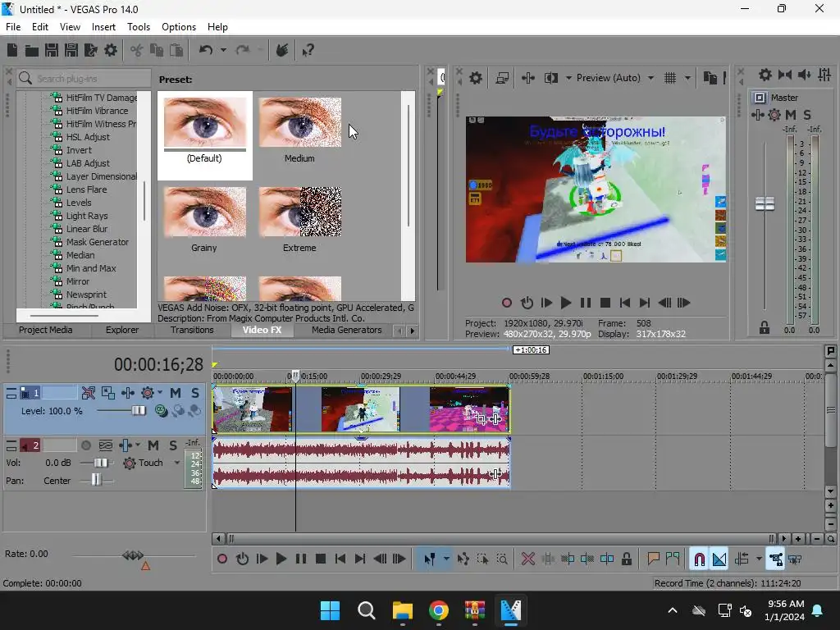Arm audio track 2 for record
Viewport: 840px width, 630px height.
(x=85, y=445)
